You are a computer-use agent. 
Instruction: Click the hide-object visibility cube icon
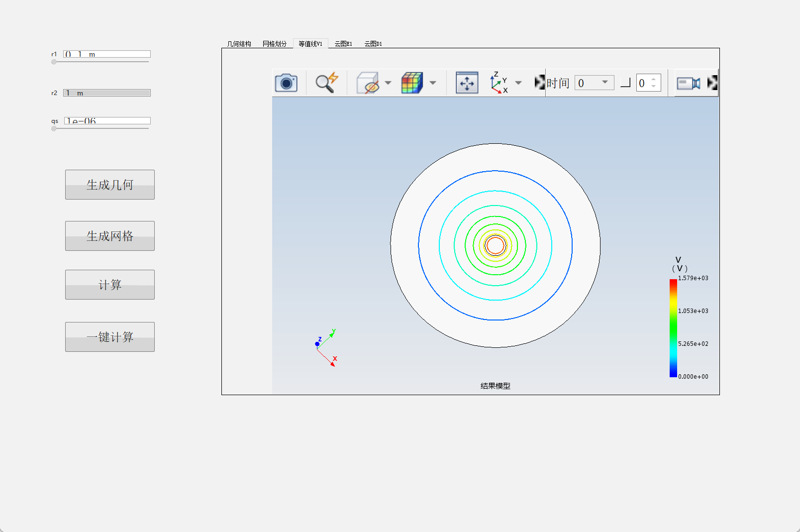click(368, 83)
